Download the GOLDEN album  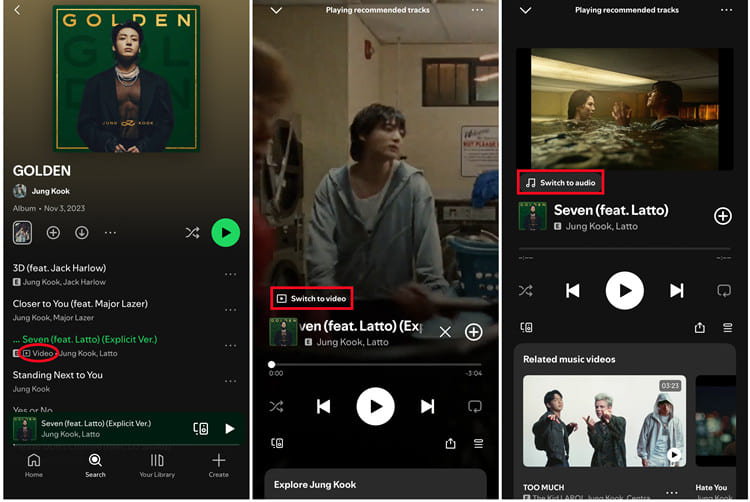[81, 233]
